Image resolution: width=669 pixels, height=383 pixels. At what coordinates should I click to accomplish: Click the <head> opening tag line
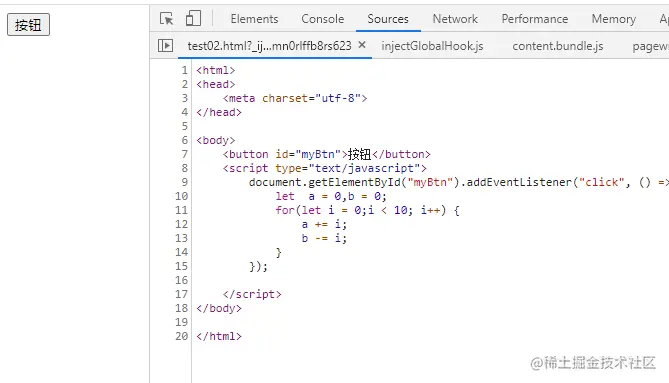tap(215, 84)
